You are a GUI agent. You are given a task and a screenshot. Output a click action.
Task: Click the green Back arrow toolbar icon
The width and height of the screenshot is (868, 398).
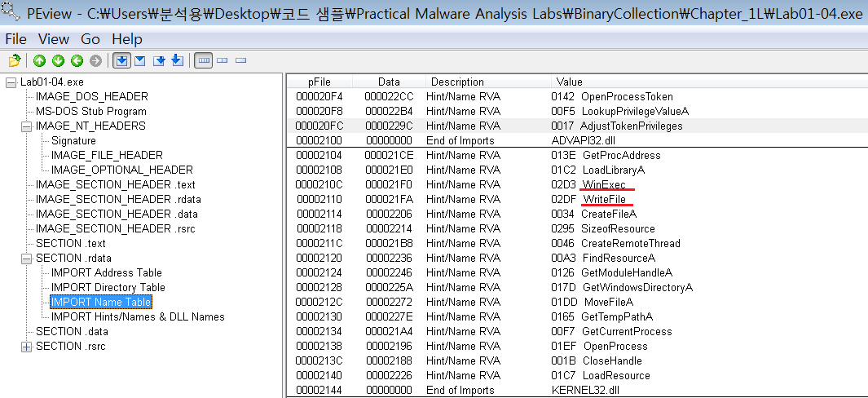click(77, 60)
